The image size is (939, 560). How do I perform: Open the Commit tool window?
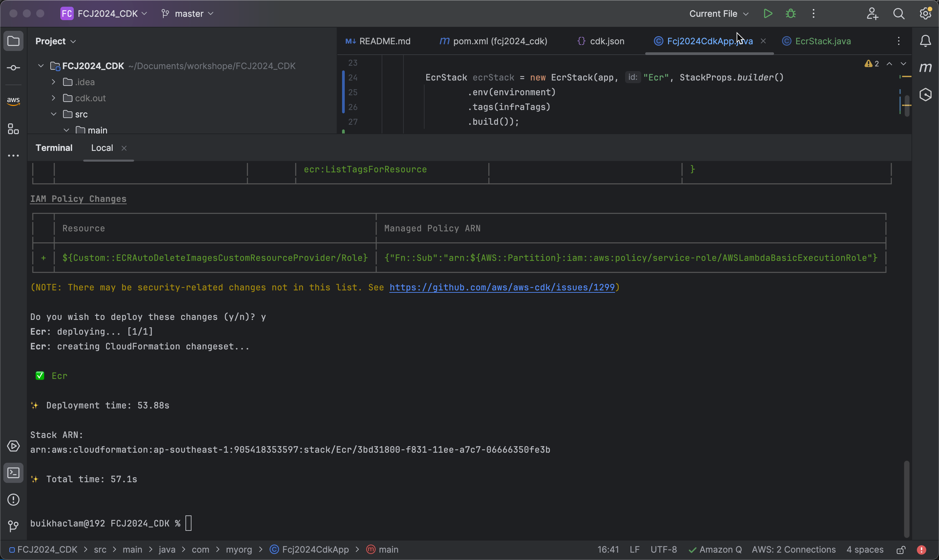[14, 68]
